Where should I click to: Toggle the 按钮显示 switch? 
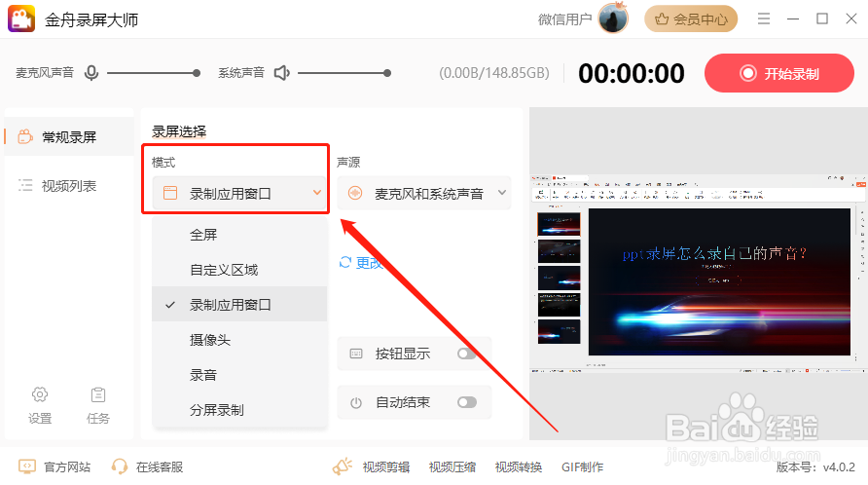point(467,354)
